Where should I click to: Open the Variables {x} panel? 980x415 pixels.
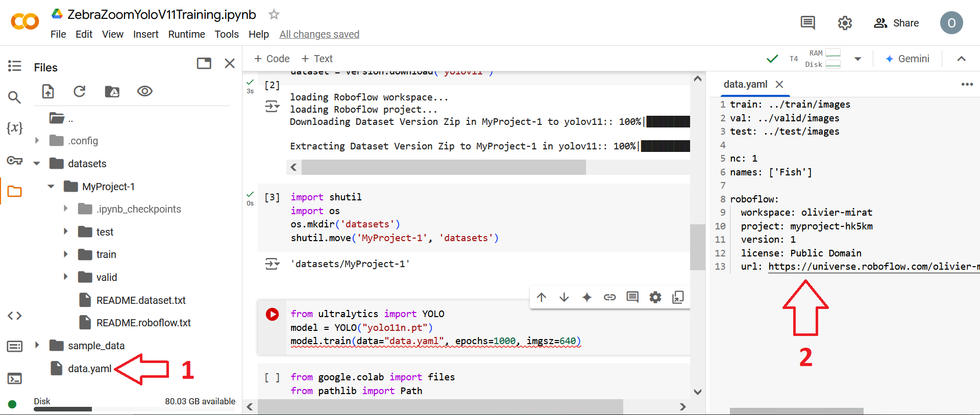point(14,127)
